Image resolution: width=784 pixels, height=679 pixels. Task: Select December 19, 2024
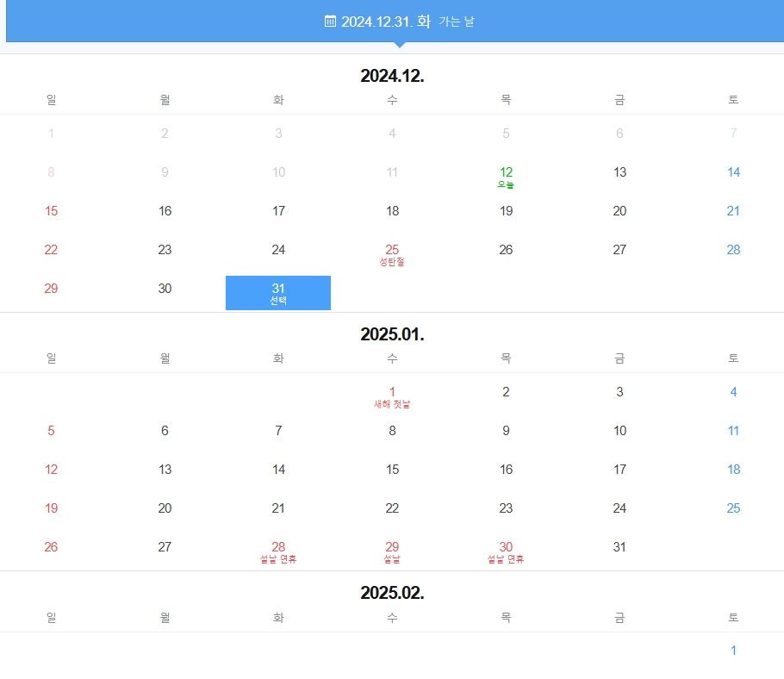[x=506, y=211]
